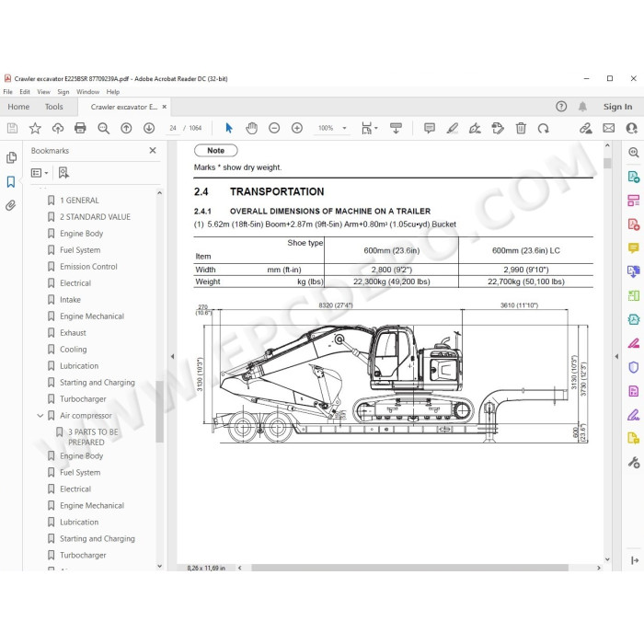The image size is (644, 644).
Task: Open the Window menu
Action: (x=87, y=92)
